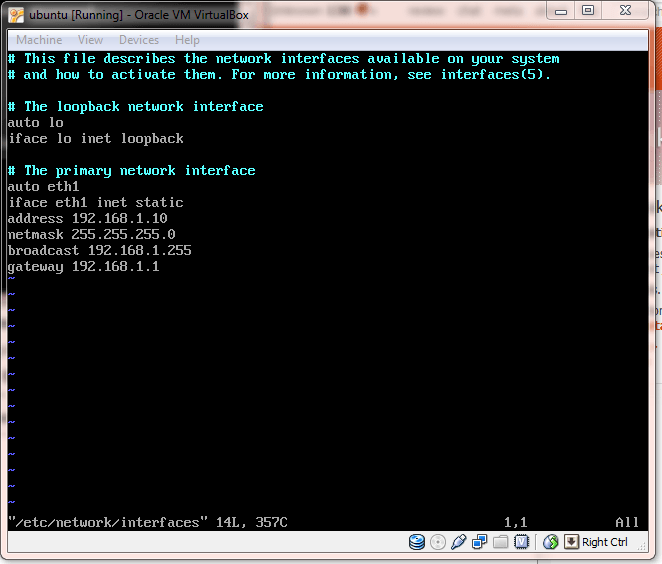
Task: Open the shared folders indicator
Action: pyautogui.click(x=500, y=542)
